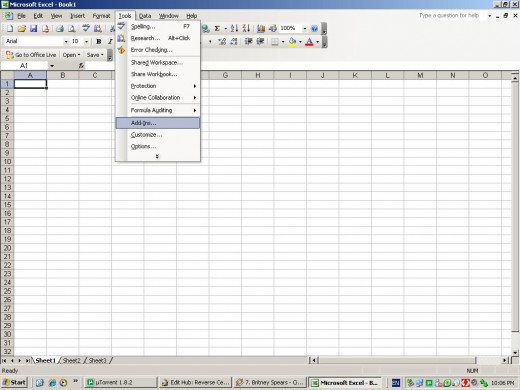
Task: Click the Type a question help box
Action: click(x=452, y=16)
